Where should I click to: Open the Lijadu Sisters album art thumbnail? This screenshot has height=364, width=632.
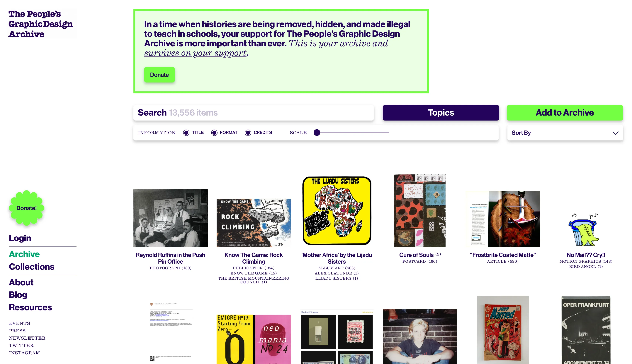coord(337,211)
